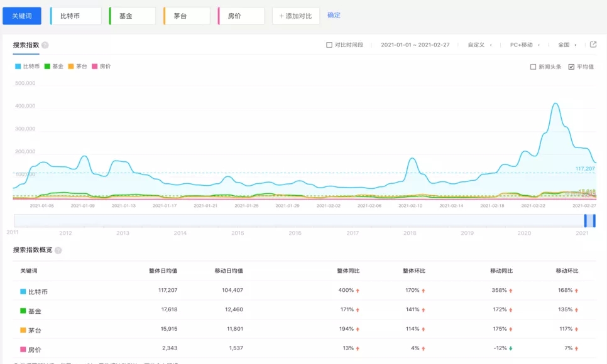
Task: Open the help icon beside 搜索指数
Action: point(45,45)
